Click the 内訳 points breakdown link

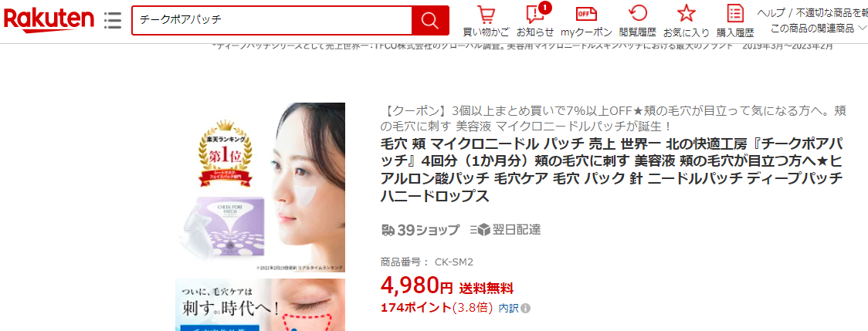508,309
